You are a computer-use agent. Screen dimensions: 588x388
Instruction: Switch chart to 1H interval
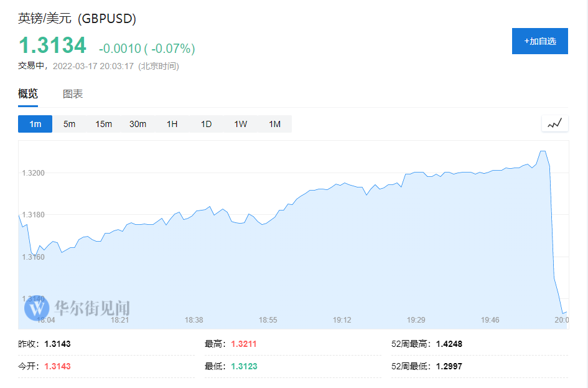click(172, 124)
